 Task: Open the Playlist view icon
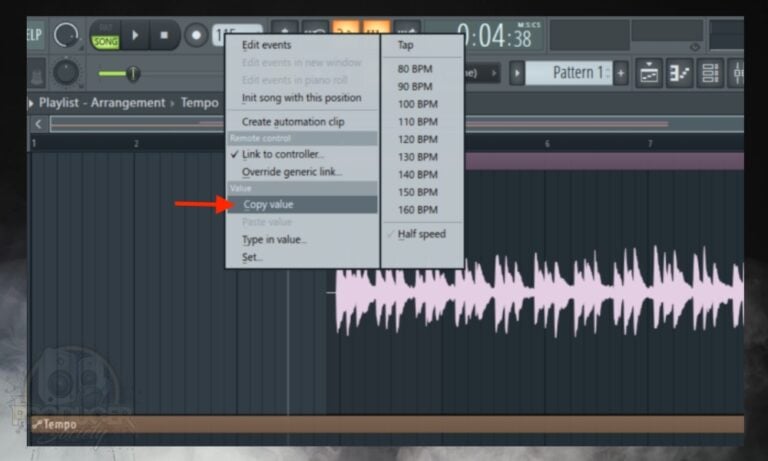pyautogui.click(x=649, y=73)
